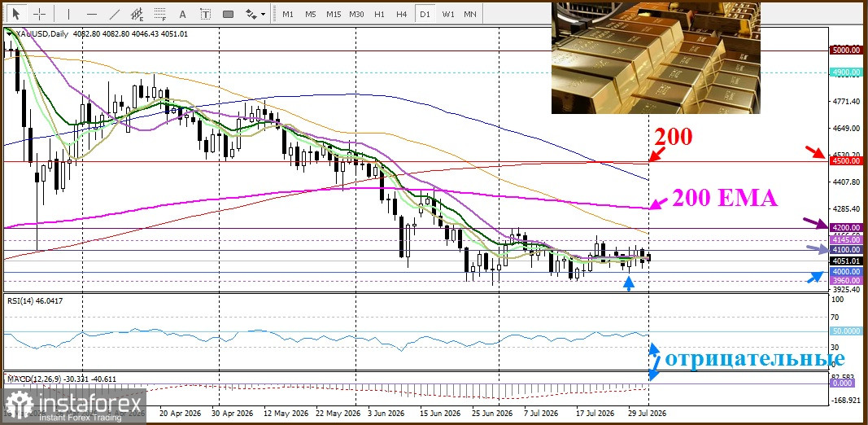The height and width of the screenshot is (425, 868).
Task: Click the 4200.00 price level label
Action: click(846, 228)
